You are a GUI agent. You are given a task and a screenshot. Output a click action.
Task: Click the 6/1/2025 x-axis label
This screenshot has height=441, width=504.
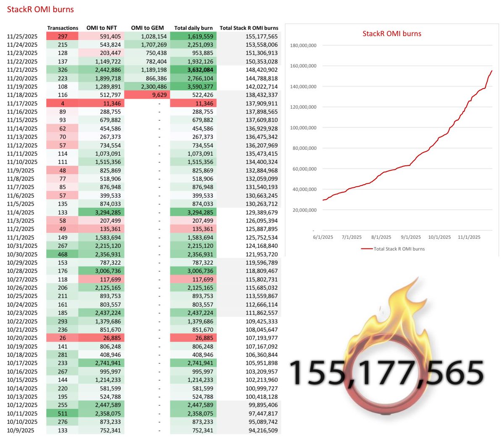(323, 237)
